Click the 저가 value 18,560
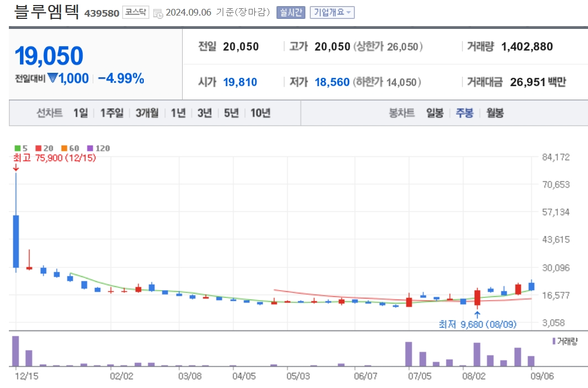 pyautogui.click(x=332, y=82)
